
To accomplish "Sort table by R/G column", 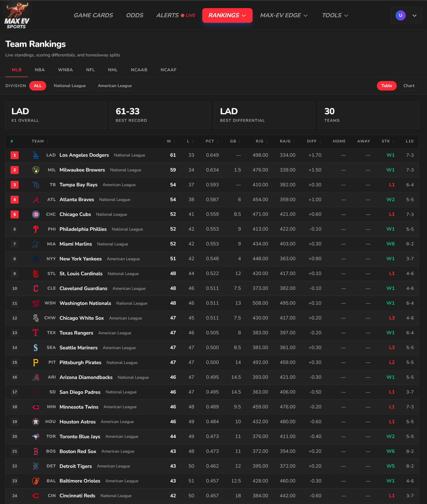I will click(x=262, y=141).
